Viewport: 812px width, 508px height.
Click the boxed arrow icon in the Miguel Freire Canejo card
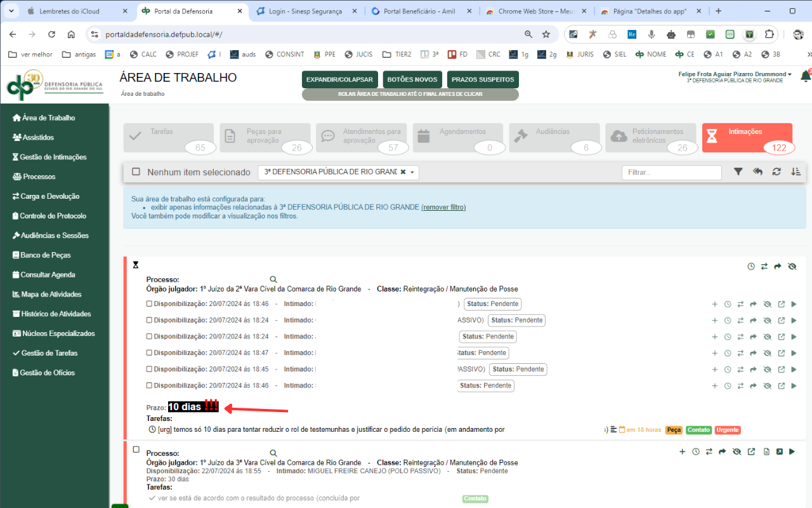(x=779, y=452)
